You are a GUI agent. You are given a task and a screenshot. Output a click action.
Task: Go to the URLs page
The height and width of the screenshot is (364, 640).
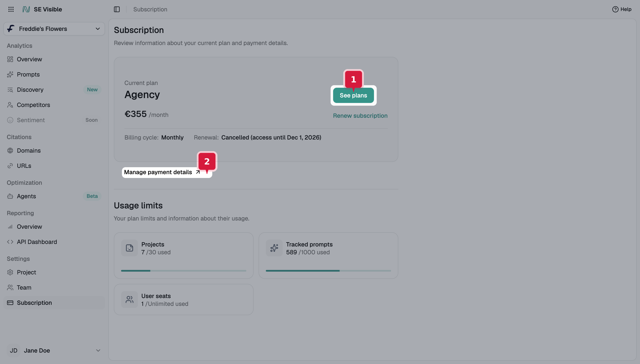coord(54,166)
